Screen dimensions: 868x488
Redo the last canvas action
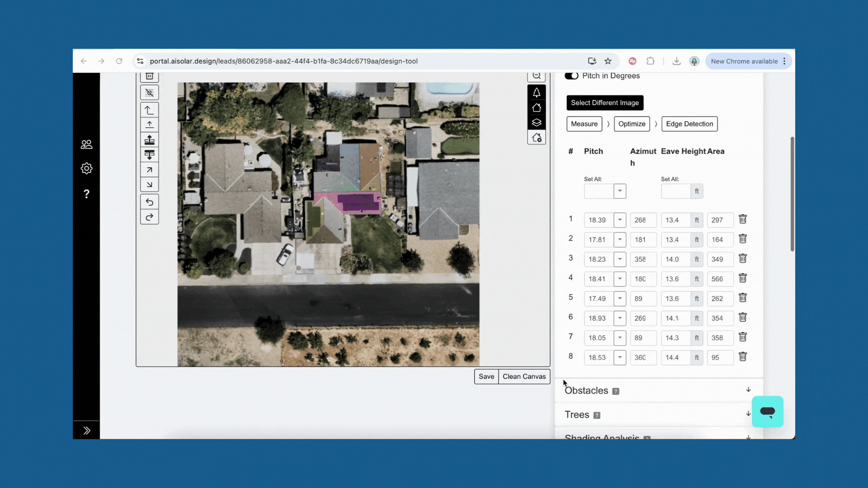coord(150,217)
